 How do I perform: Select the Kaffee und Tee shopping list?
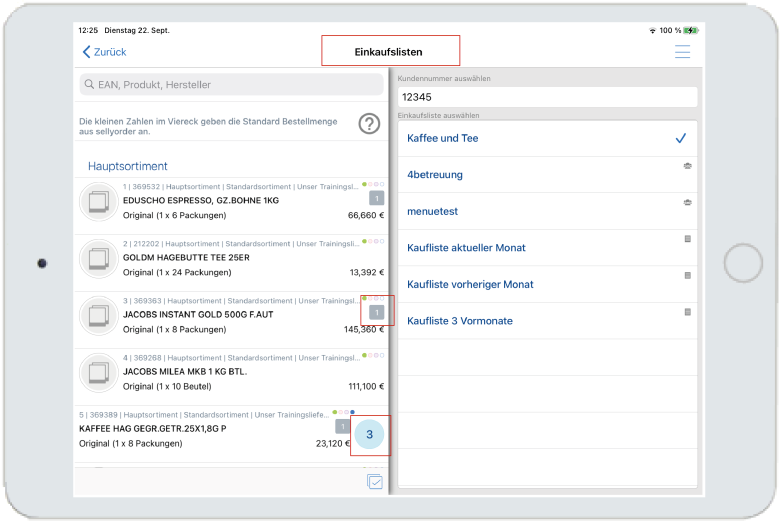coord(547,138)
